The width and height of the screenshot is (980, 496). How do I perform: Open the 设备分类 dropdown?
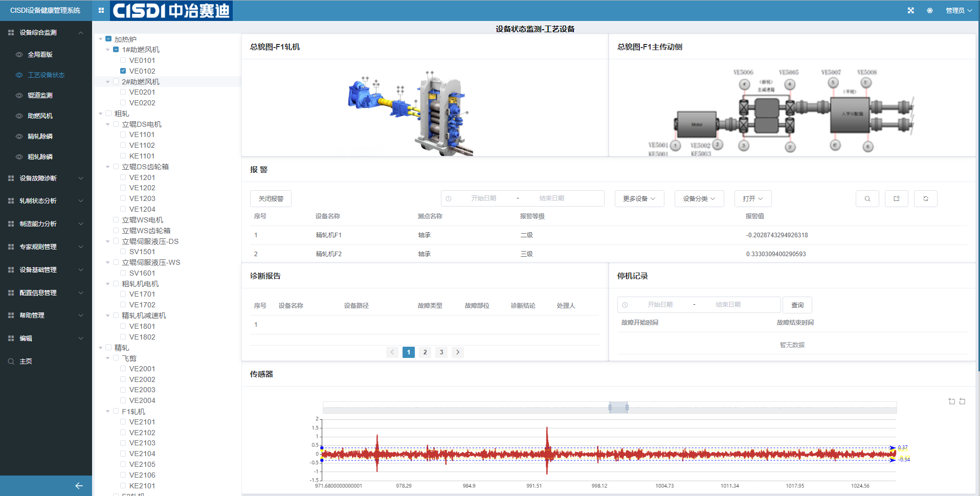[x=699, y=198]
